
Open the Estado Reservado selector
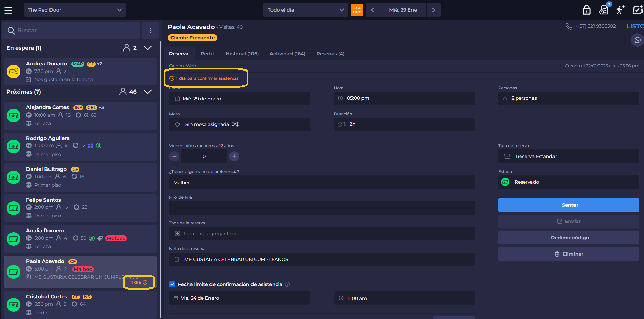568,182
